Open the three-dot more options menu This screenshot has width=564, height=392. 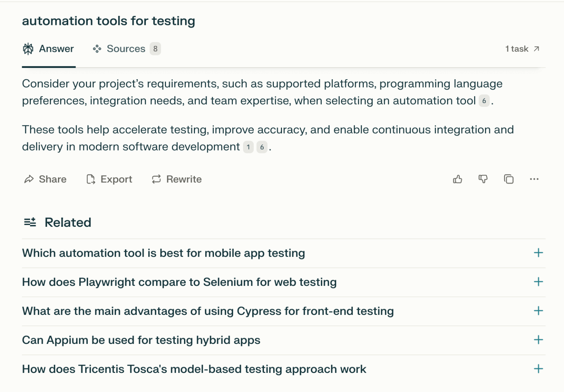coord(534,179)
